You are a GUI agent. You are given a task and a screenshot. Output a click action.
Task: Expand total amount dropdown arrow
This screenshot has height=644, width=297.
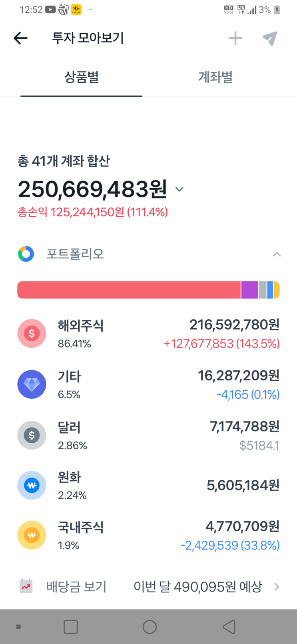coord(179,189)
